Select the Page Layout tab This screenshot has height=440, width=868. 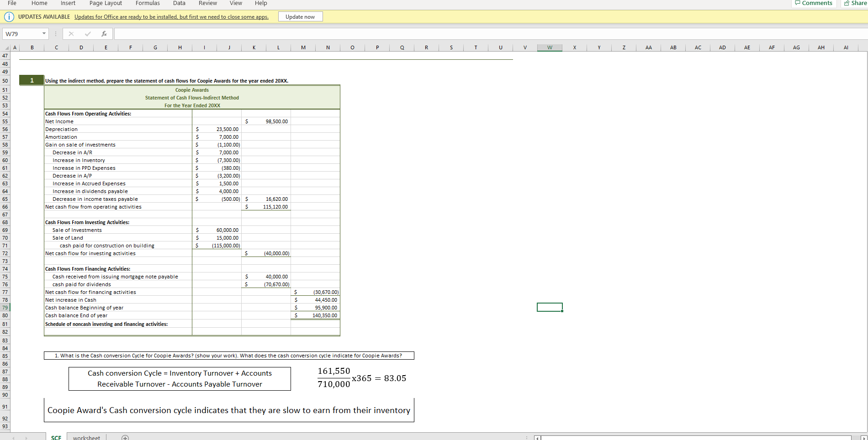pyautogui.click(x=106, y=3)
